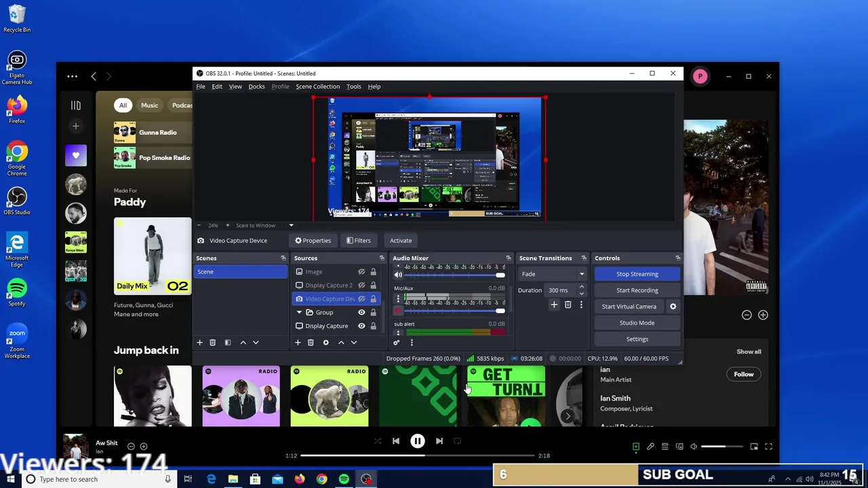
Task: Show the Video Capture Device source
Action: click(x=361, y=299)
